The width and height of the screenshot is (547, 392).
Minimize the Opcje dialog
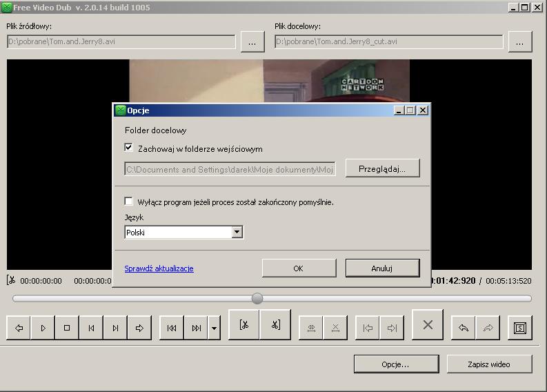click(399, 110)
